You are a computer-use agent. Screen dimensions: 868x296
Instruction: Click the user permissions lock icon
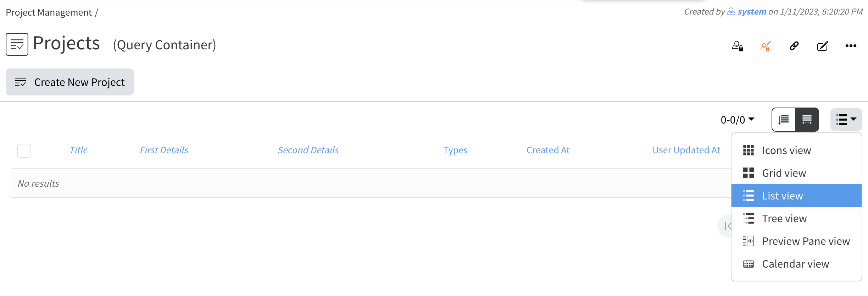tap(738, 46)
